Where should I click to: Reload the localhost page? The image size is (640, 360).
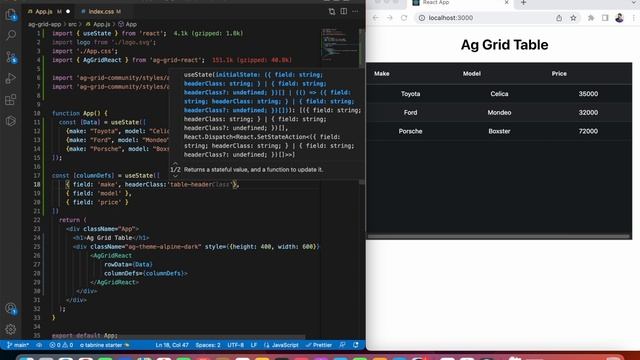click(x=404, y=18)
